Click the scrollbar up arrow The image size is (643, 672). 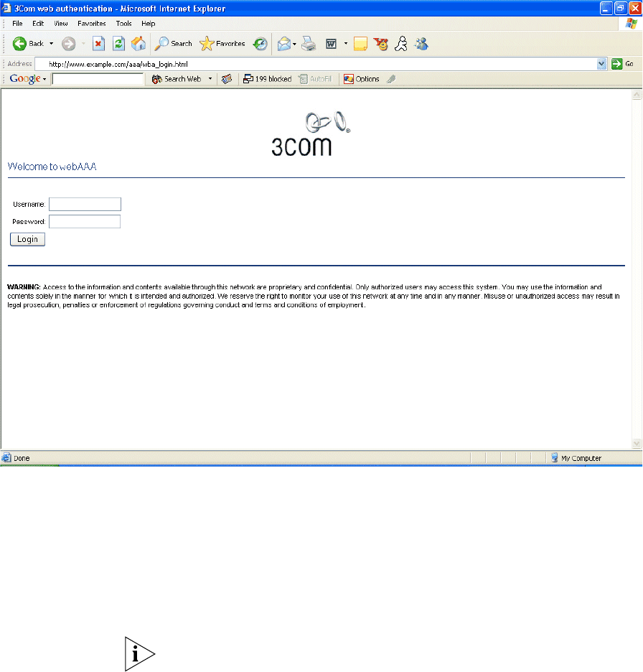pos(637,95)
